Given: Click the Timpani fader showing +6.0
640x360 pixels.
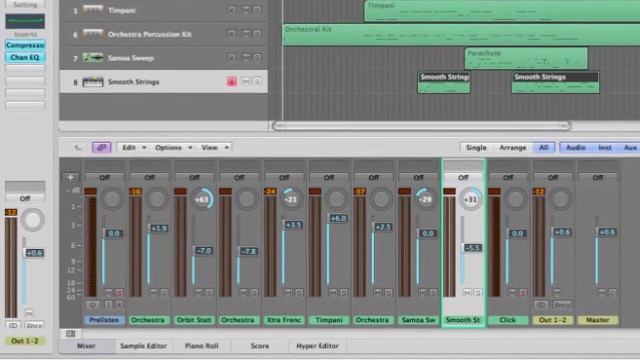Looking at the screenshot, I should click(x=338, y=218).
